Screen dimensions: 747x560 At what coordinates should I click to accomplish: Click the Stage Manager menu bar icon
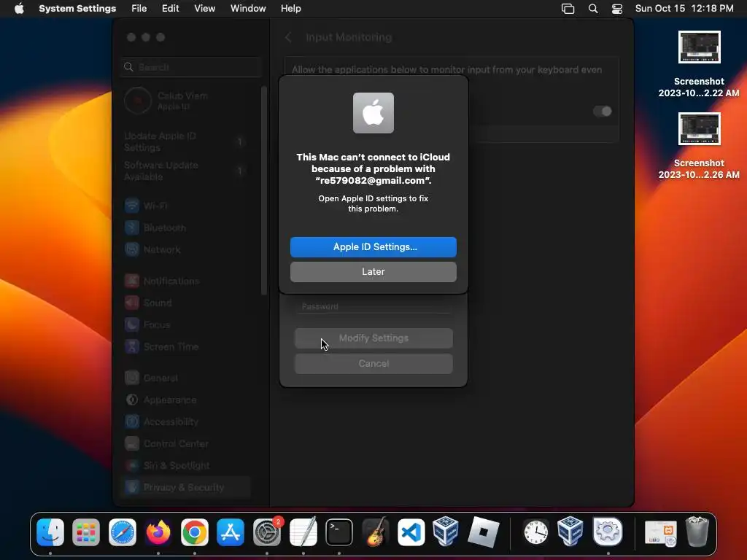[x=568, y=9]
